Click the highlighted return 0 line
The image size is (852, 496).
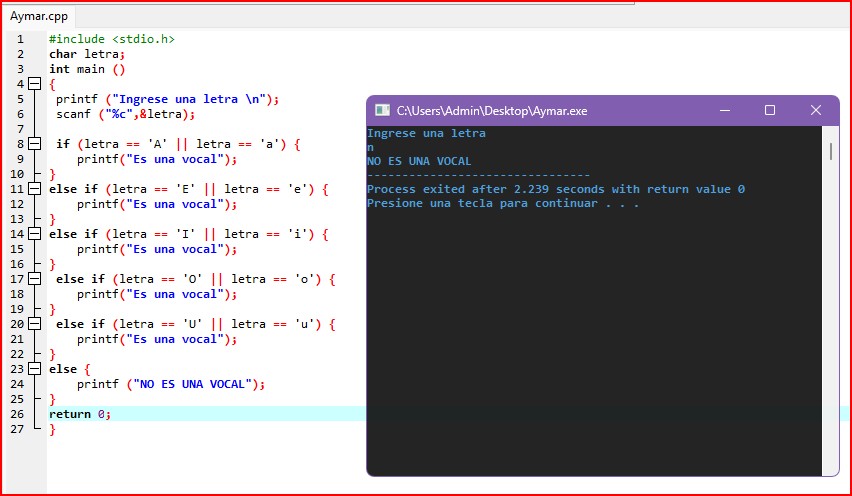pyautogui.click(x=80, y=414)
